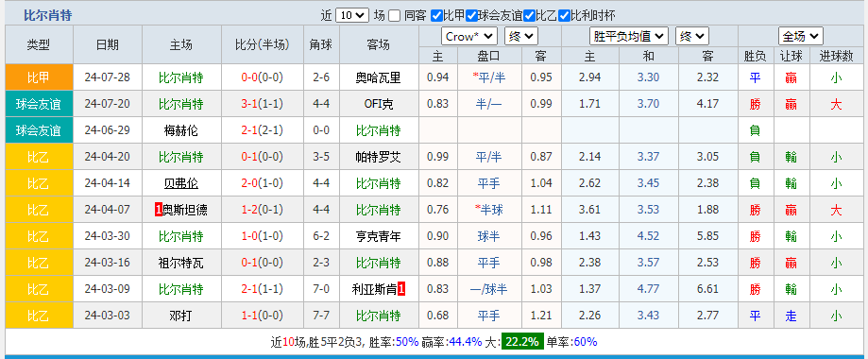Viewport: 868px width, 359px height.
Task: Click the 比乙 label on the 24-04-20 row
Action: [x=39, y=157]
